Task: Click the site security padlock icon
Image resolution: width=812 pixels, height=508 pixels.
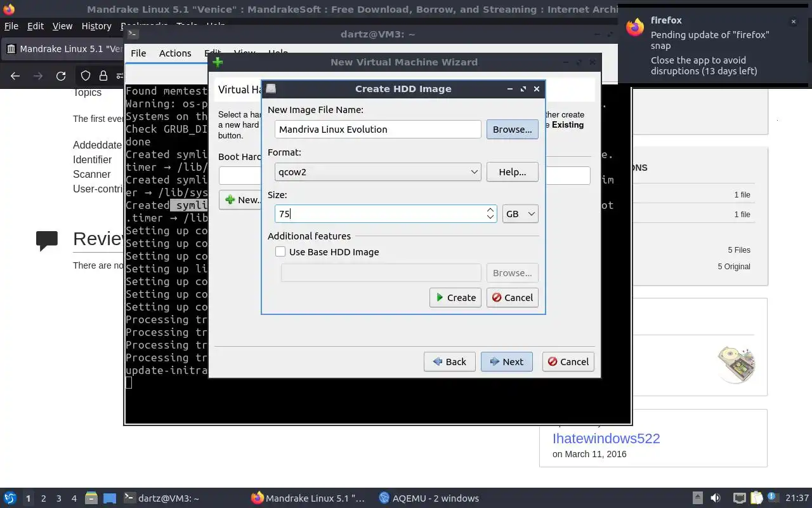Action: pos(103,76)
